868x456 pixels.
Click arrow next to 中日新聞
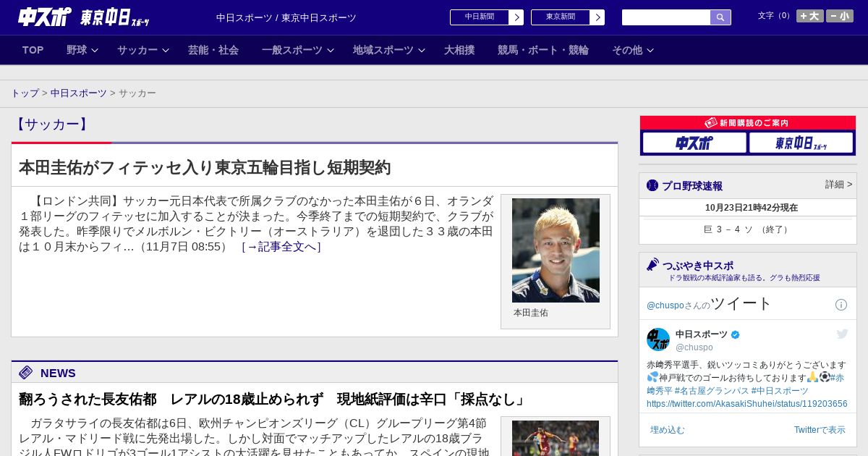pyautogui.click(x=516, y=17)
